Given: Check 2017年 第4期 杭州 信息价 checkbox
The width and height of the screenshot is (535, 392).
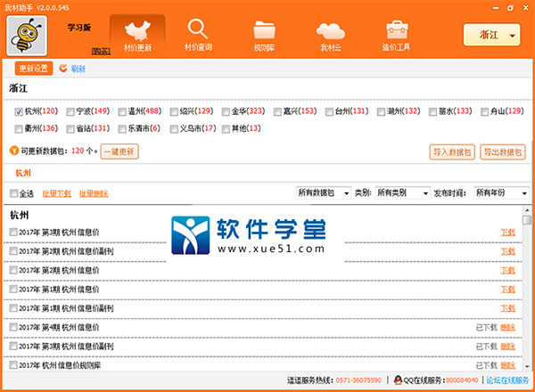Looking at the screenshot, I should [x=13, y=327].
